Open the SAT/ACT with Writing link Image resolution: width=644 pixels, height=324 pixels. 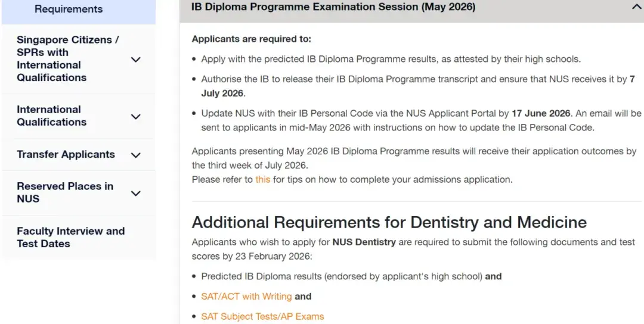point(246,296)
